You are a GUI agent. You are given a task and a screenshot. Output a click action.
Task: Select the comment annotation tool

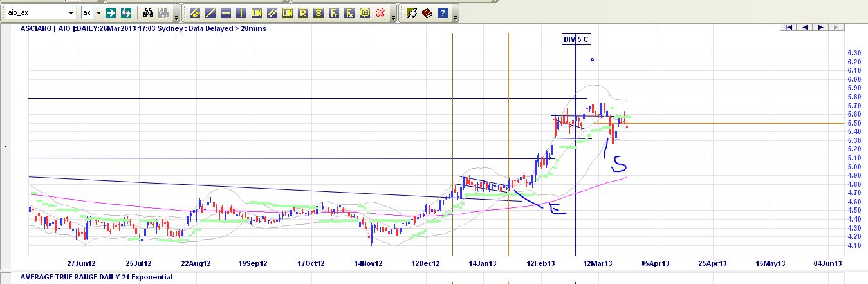pos(365,12)
